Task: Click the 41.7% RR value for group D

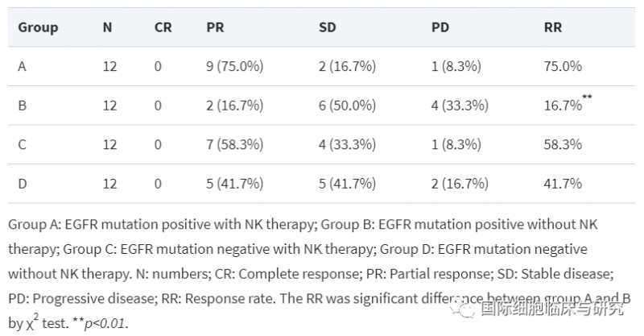Action: point(563,183)
